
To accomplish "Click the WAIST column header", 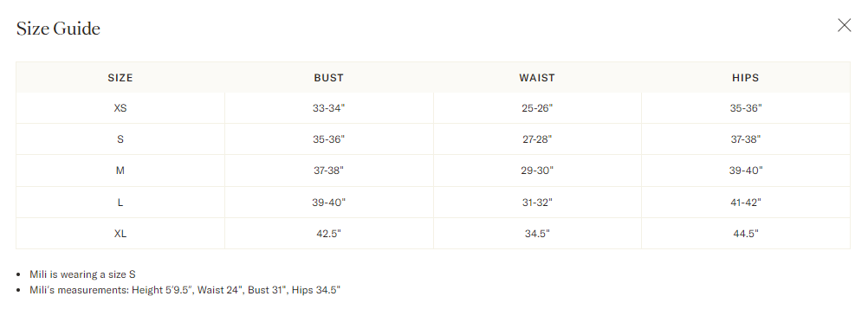I will click(x=537, y=78).
